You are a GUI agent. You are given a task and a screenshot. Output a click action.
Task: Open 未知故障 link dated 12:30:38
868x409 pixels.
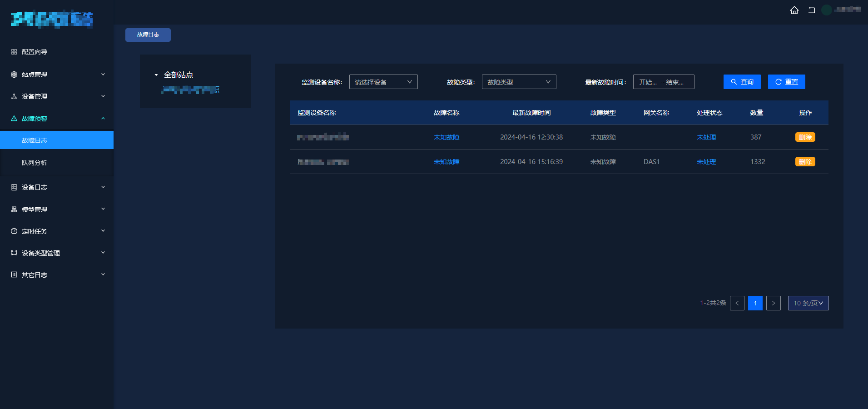(x=446, y=137)
